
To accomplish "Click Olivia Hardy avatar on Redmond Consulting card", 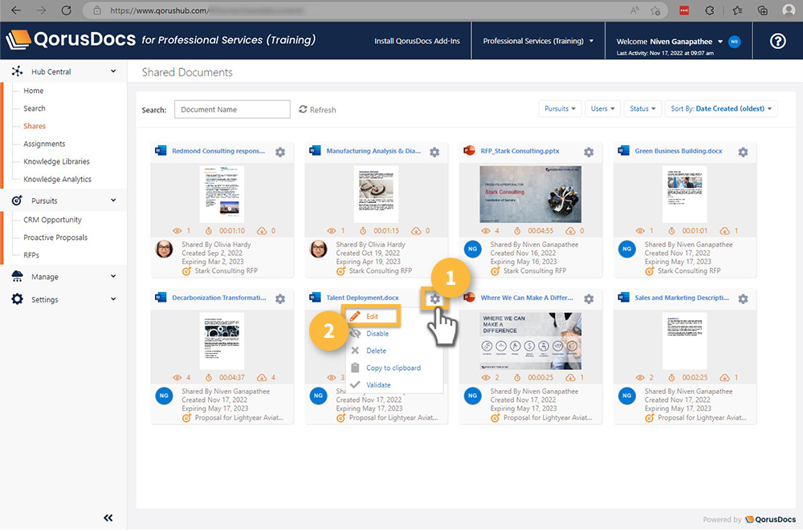I will [164, 249].
